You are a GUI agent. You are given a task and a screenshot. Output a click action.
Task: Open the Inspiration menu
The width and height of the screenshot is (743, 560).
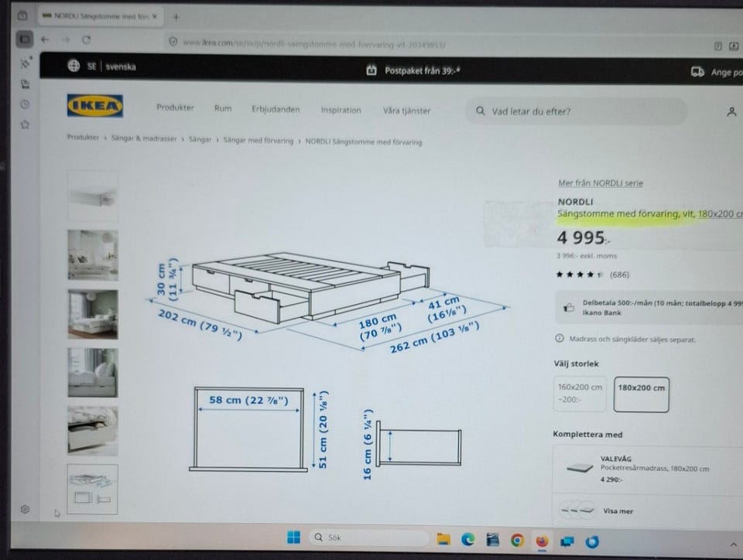click(x=341, y=110)
